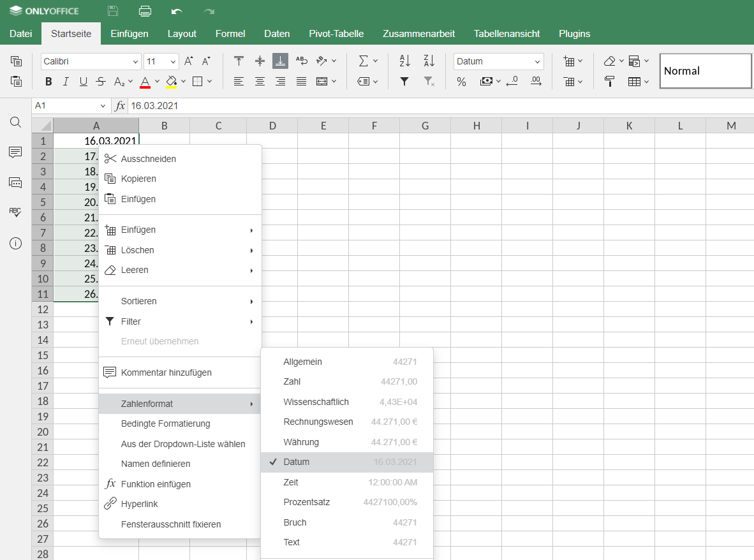This screenshot has height=560, width=754.
Task: Switch to the Formel tab
Action: click(x=230, y=34)
